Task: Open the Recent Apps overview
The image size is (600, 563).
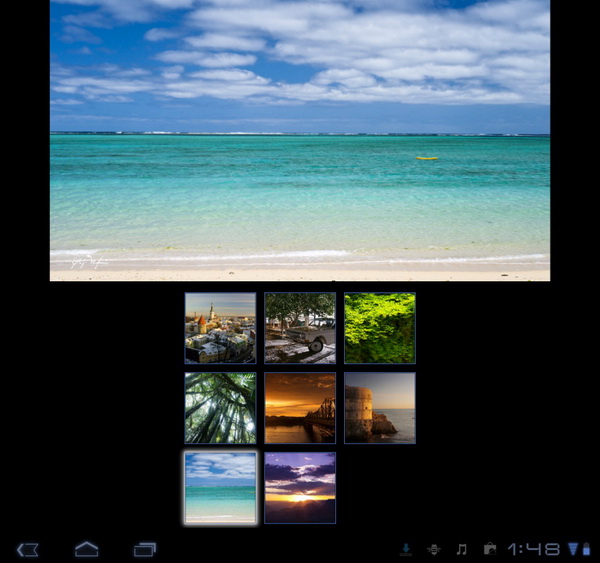Action: [145, 549]
